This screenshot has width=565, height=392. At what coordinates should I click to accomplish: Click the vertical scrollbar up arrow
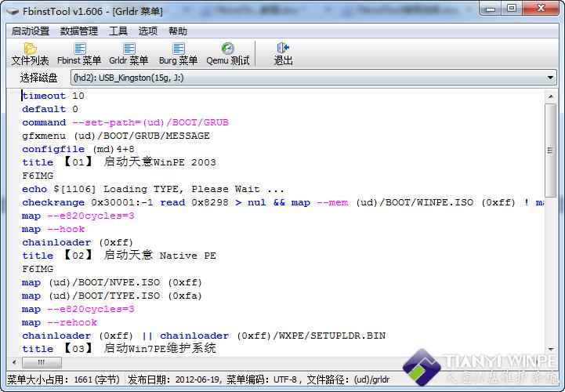click(x=551, y=96)
